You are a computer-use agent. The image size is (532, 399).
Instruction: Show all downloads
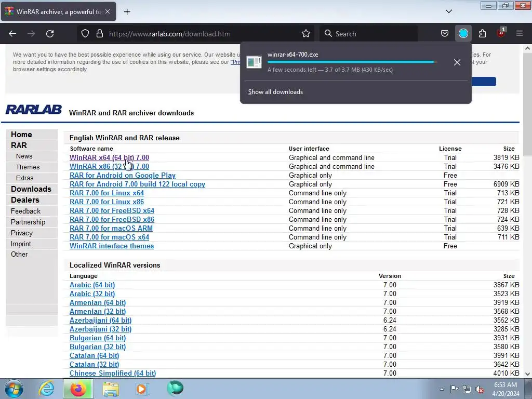pyautogui.click(x=275, y=92)
